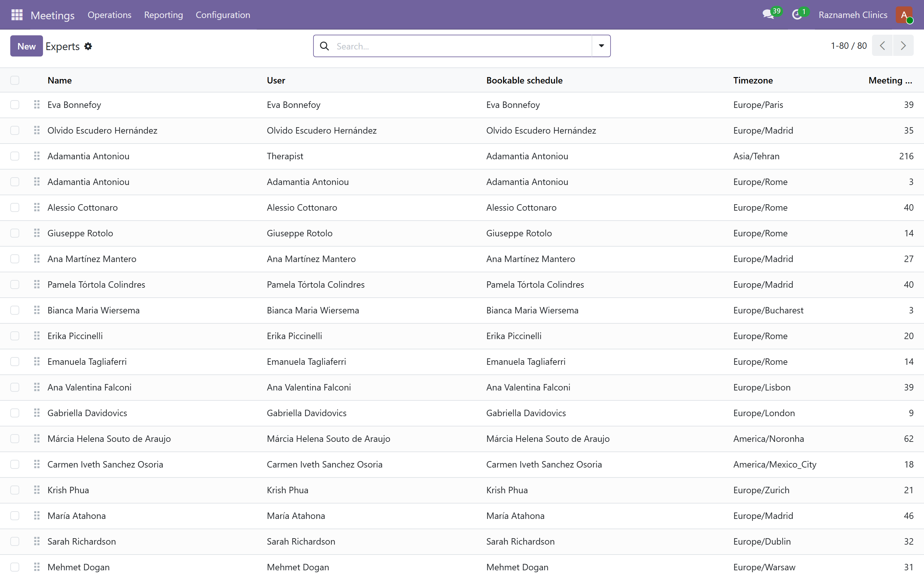Check the Ana Valentina Falconi row checkbox

coord(15,387)
